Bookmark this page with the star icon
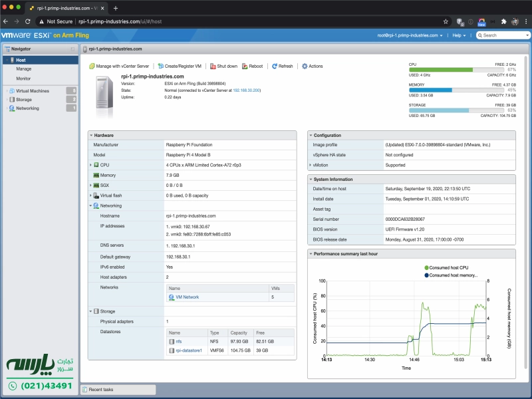 tap(446, 21)
